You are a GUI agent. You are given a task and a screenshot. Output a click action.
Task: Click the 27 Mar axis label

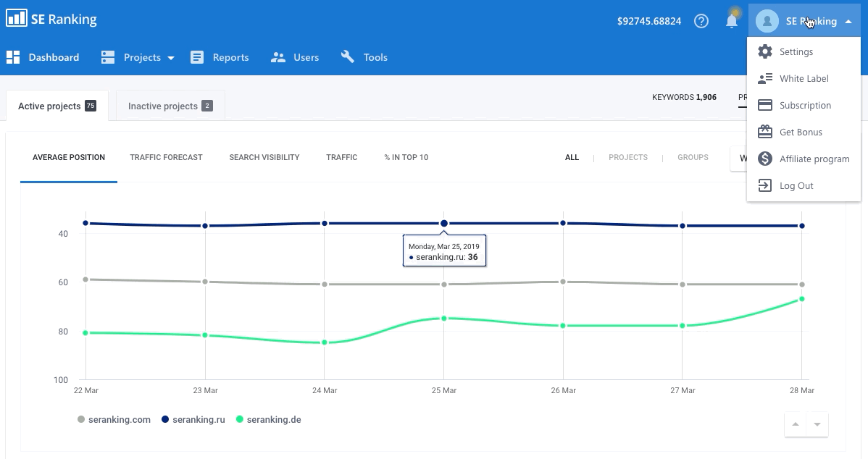pyautogui.click(x=683, y=390)
